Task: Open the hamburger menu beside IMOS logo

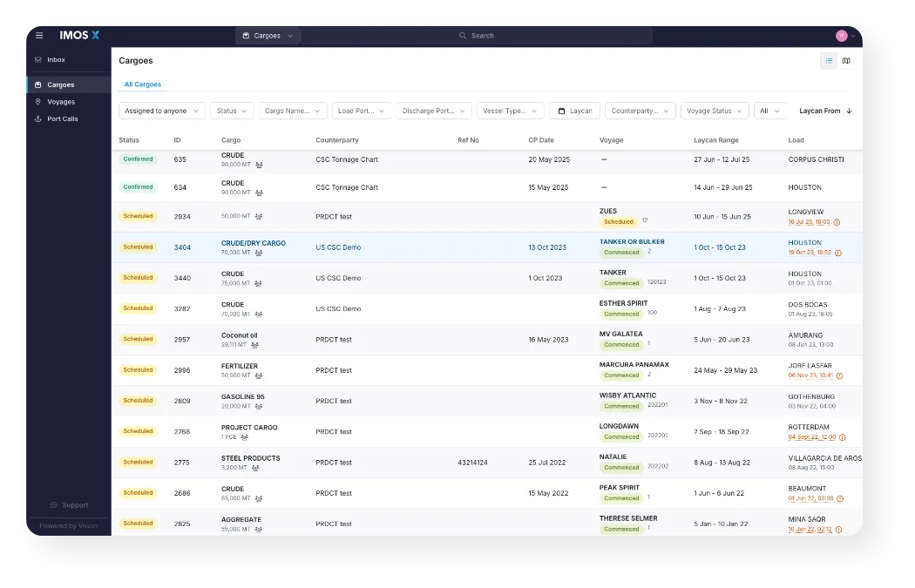Action: pyautogui.click(x=39, y=36)
